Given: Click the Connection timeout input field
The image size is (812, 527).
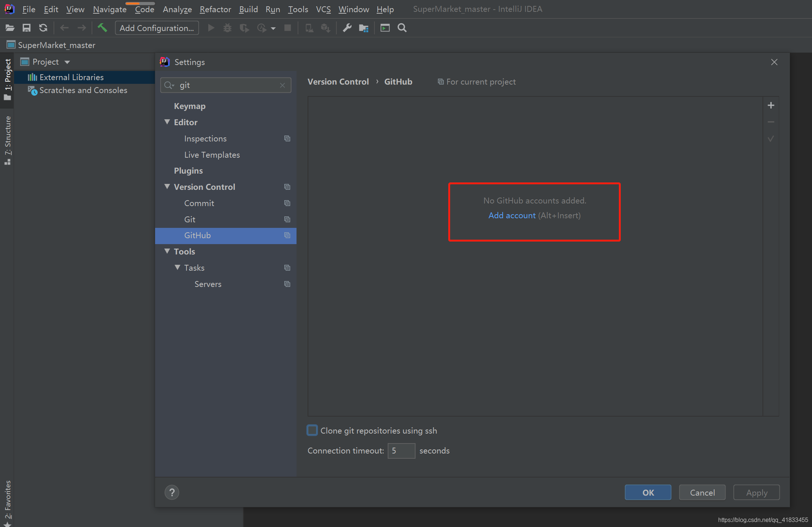Looking at the screenshot, I should tap(401, 451).
